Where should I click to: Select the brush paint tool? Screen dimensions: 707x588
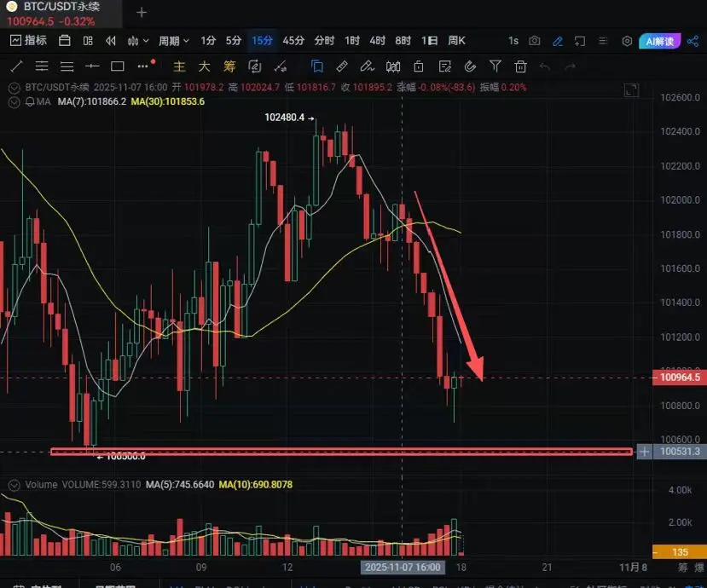pos(367,66)
